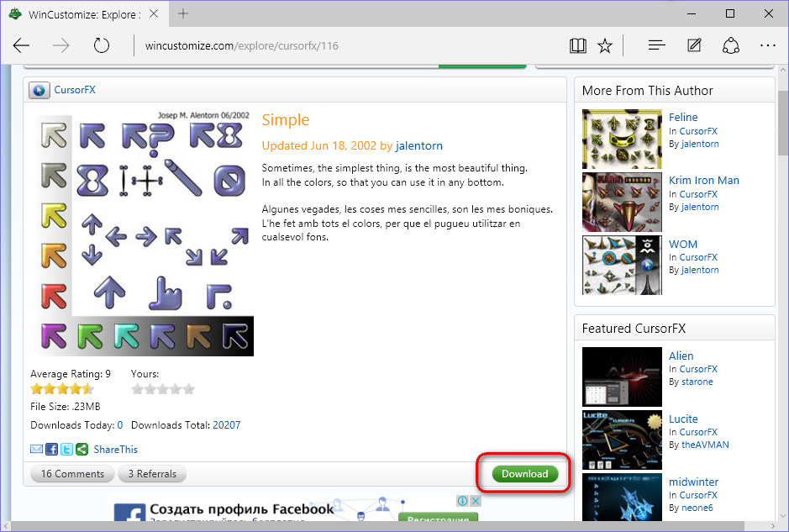Open the 16 Comments section
The height and width of the screenshot is (532, 789).
pos(72,474)
